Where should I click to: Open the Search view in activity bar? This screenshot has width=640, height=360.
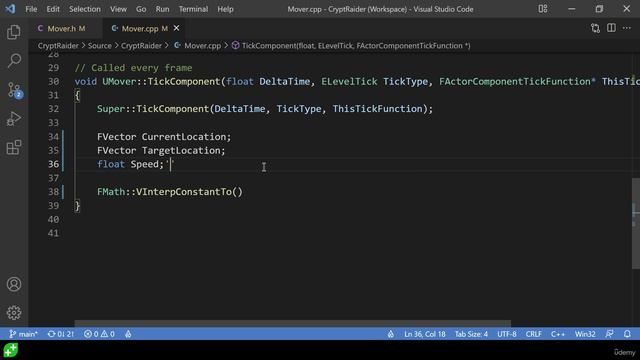coord(14,61)
